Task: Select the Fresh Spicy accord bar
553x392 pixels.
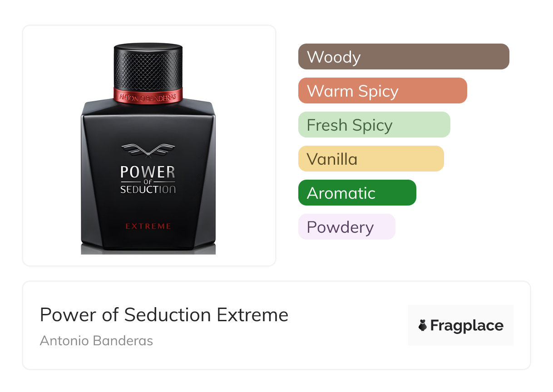Action: point(374,125)
